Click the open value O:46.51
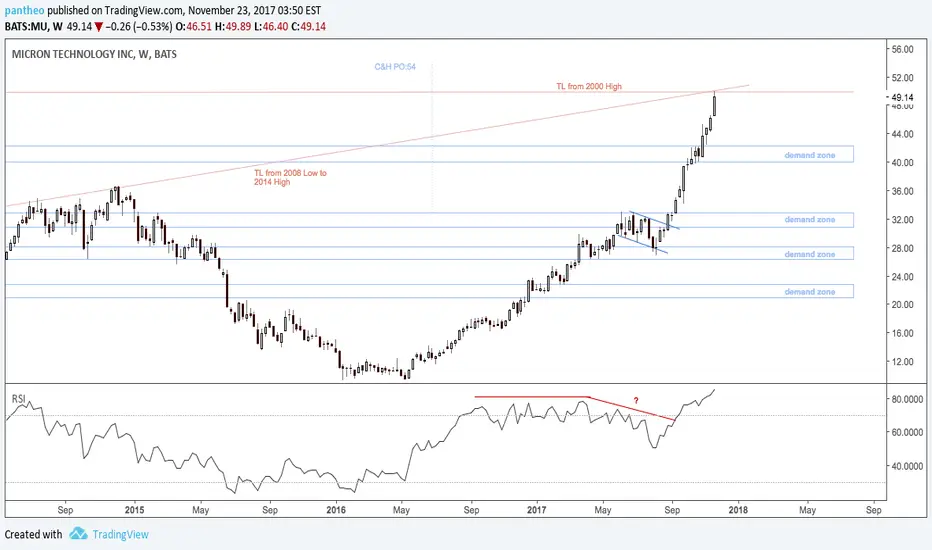 [194, 27]
